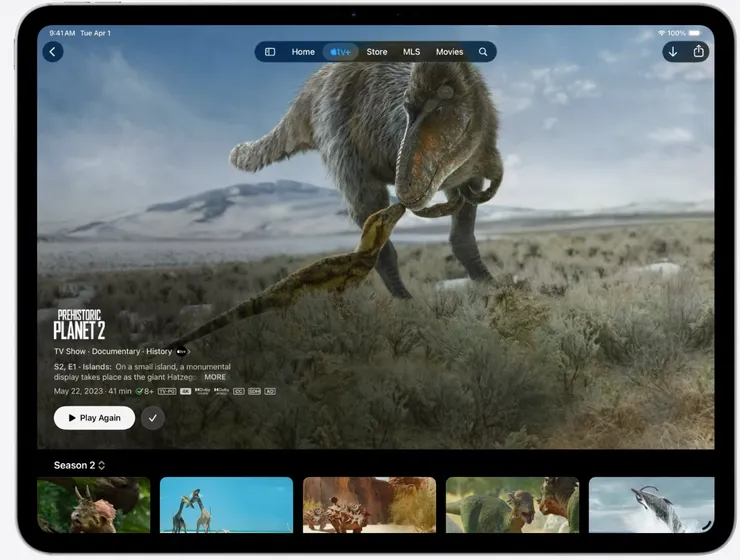Tap the AD audio description badge
This screenshot has width=740, height=560.
pyautogui.click(x=270, y=392)
